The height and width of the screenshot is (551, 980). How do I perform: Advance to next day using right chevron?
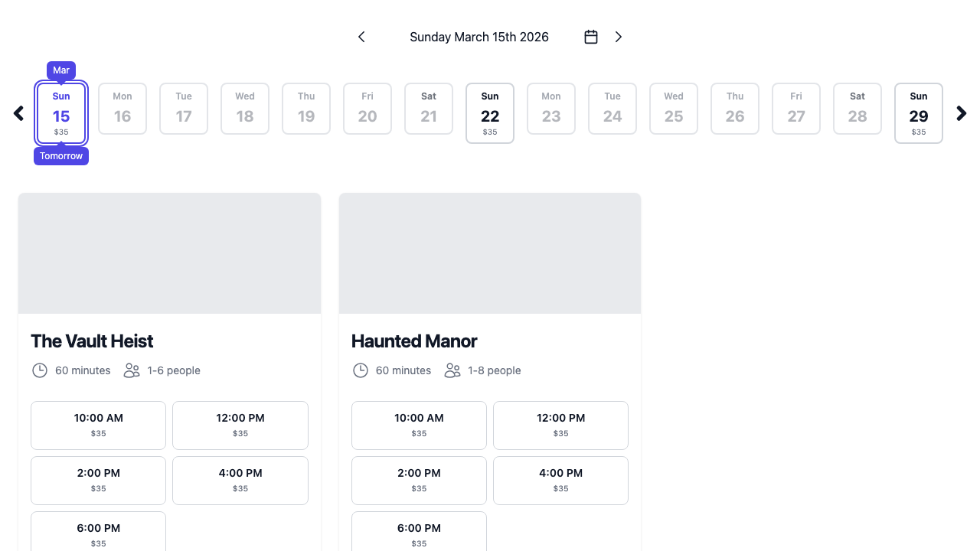619,37
